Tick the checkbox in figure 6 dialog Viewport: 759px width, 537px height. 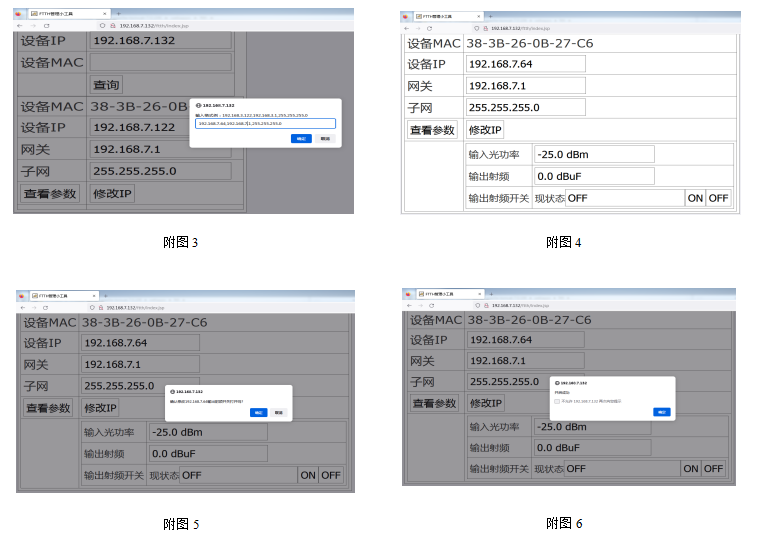pyautogui.click(x=557, y=401)
